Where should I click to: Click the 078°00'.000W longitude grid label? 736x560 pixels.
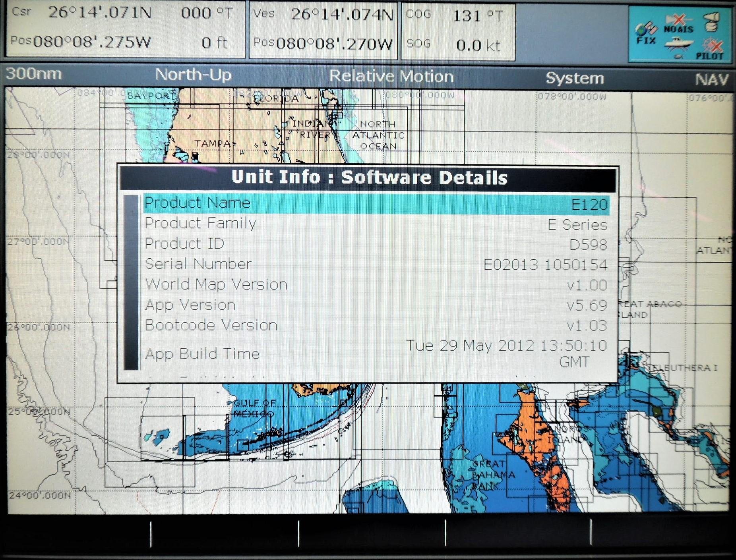[x=572, y=97]
